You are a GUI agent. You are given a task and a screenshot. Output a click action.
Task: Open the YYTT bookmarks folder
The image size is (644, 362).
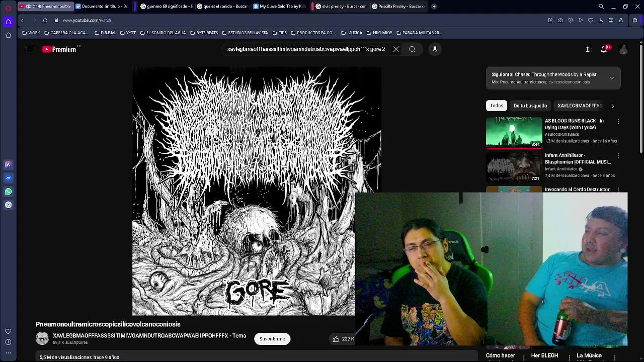pyautogui.click(x=128, y=33)
